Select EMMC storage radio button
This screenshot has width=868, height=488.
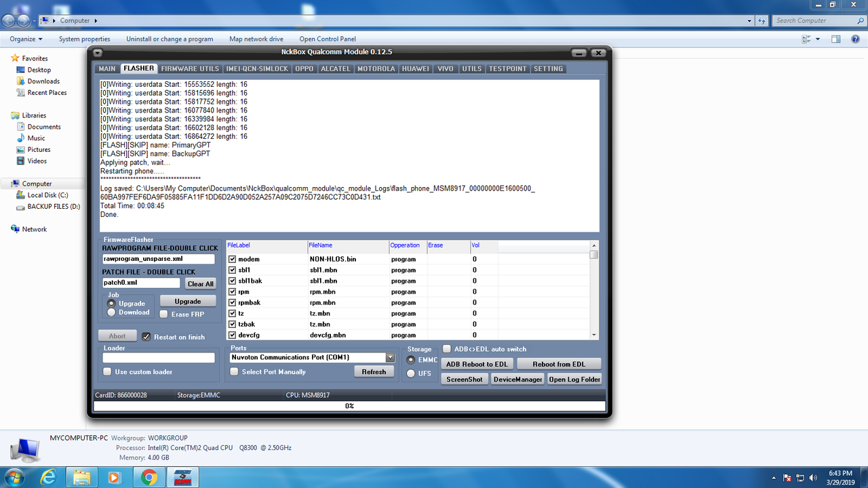(x=411, y=360)
